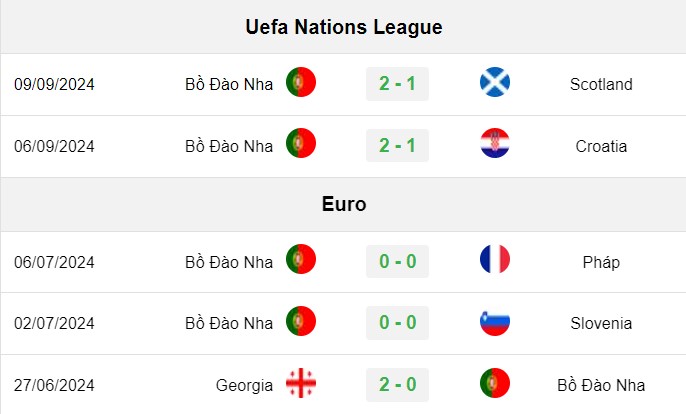The height and width of the screenshot is (414, 686).
Task: Click the Georgia flag icon
Action: (x=301, y=383)
